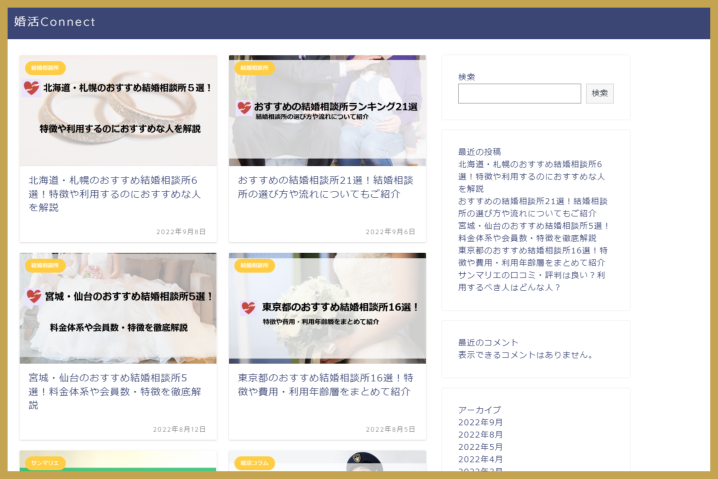Select the 結婚相談所 tag on 宮城・仙台 card
Viewport: 718px width, 479px height.
(x=45, y=266)
